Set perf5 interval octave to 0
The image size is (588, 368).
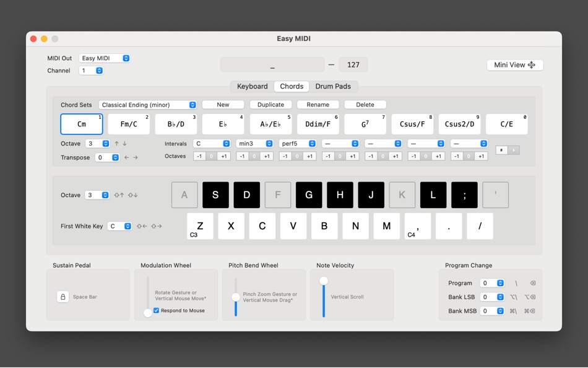(297, 156)
